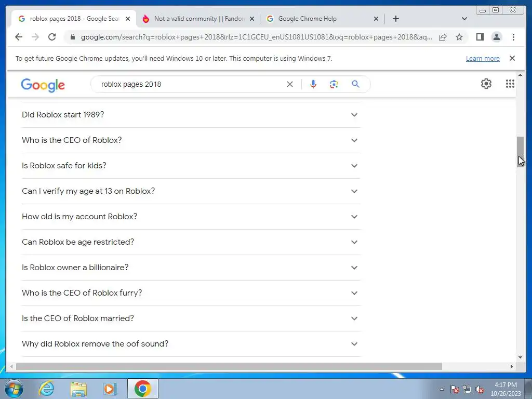This screenshot has height=399, width=532.
Task: Share this page icon in address bar
Action: click(443, 37)
